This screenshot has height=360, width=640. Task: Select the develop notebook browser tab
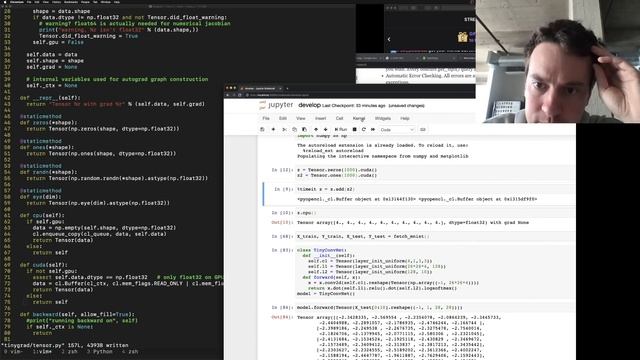260,88
